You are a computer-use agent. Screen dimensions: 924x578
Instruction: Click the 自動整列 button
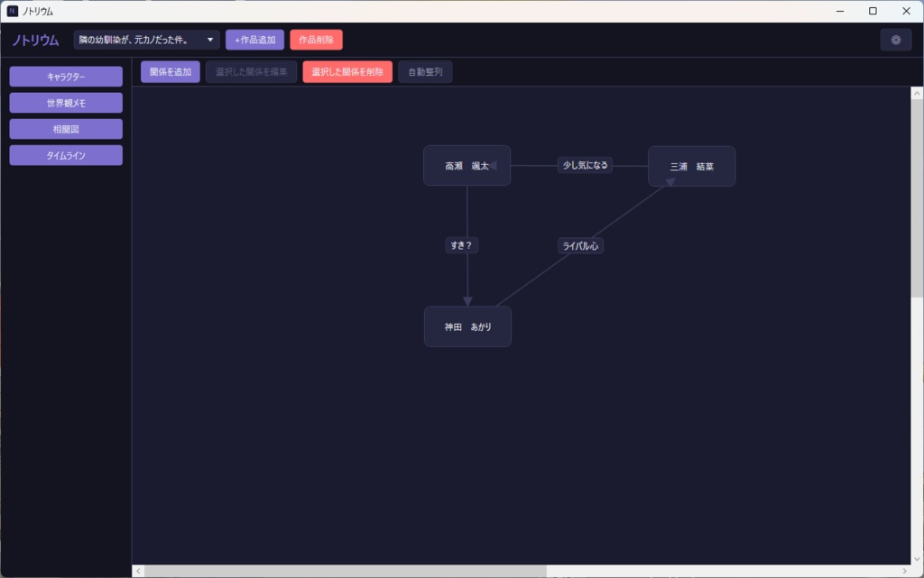coord(425,72)
